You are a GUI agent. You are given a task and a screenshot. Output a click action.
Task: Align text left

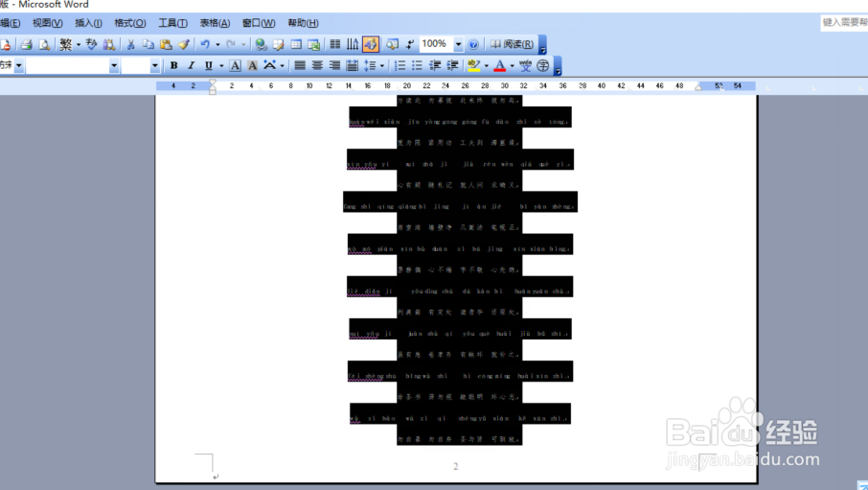[300, 65]
